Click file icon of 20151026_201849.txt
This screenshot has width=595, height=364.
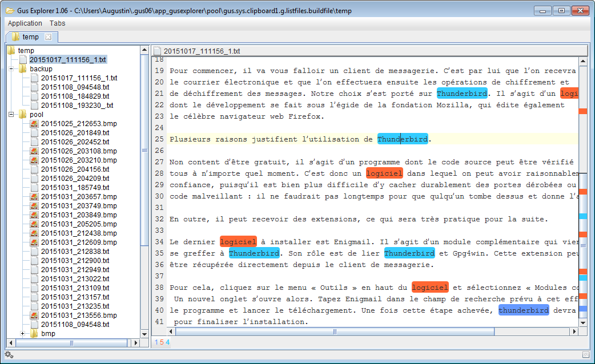34,133
